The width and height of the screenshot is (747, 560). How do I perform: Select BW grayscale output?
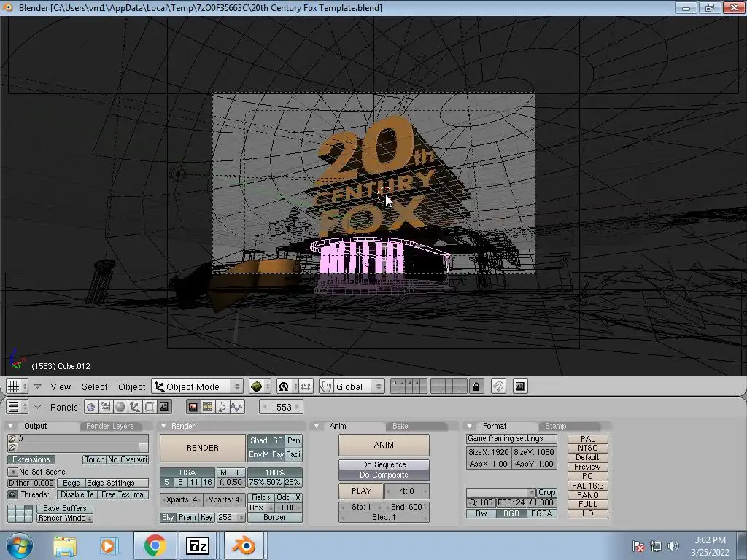click(x=481, y=513)
